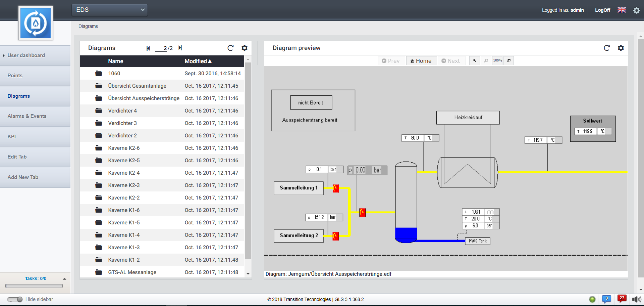Click the blue message counter showing 0
Viewport: 644px width, 306px height.
pyautogui.click(x=606, y=299)
